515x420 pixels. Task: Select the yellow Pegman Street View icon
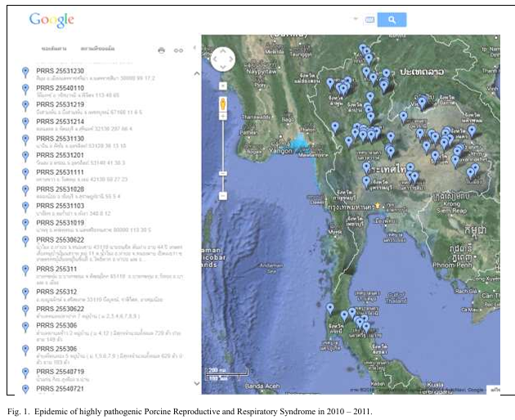pos(223,105)
